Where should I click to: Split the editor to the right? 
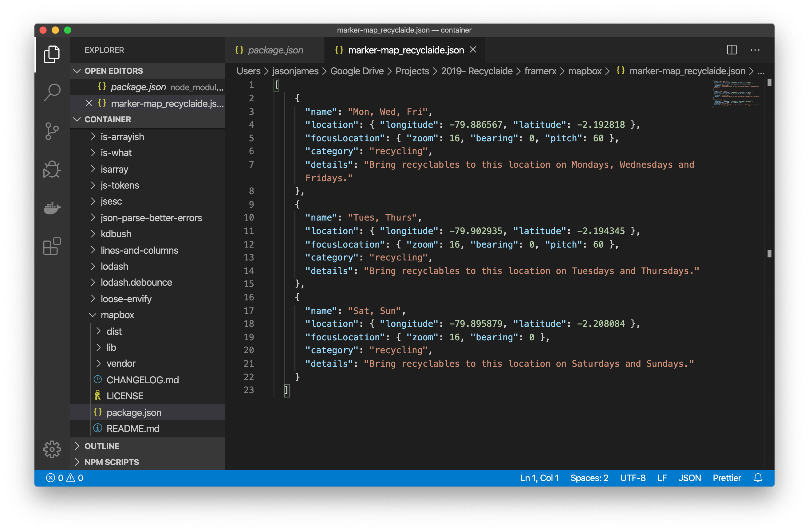click(732, 50)
